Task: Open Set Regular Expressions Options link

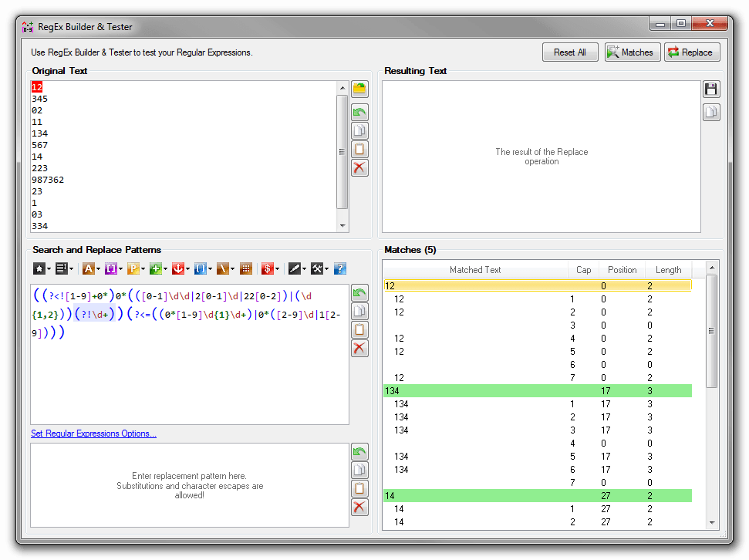Action: [x=93, y=433]
